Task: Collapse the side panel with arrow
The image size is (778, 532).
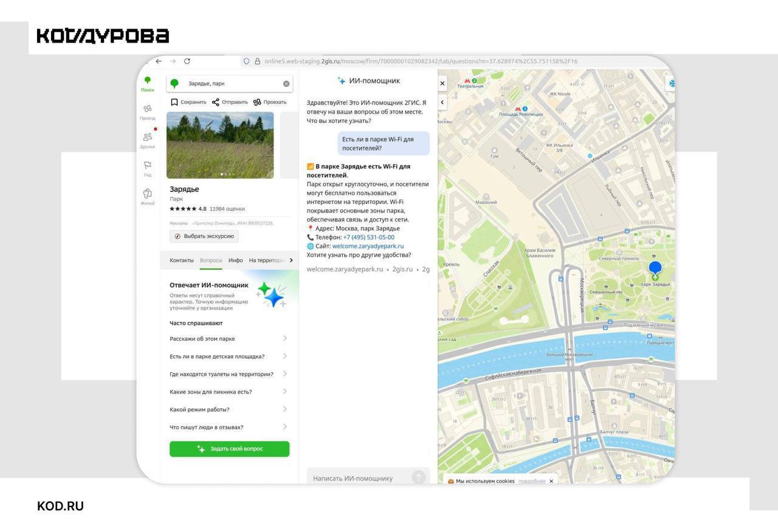Action: point(442,103)
